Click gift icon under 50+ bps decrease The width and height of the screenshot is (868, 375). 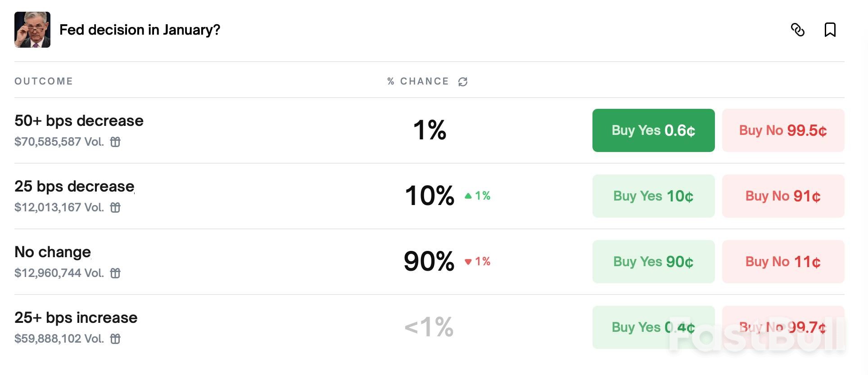[115, 142]
